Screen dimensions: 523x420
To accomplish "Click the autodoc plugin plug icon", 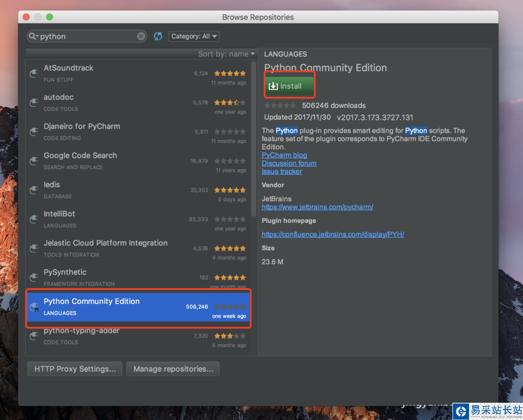I will (x=33, y=103).
